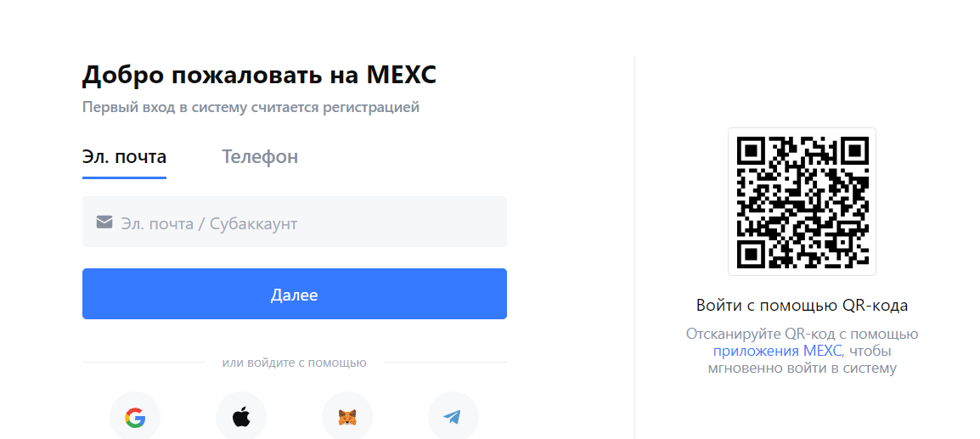This screenshot has height=439, width=980.
Task: Log in via the Telegram paper-plane icon
Action: pos(453,416)
